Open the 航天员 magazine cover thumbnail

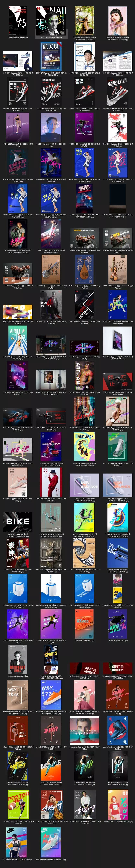(51, 56)
